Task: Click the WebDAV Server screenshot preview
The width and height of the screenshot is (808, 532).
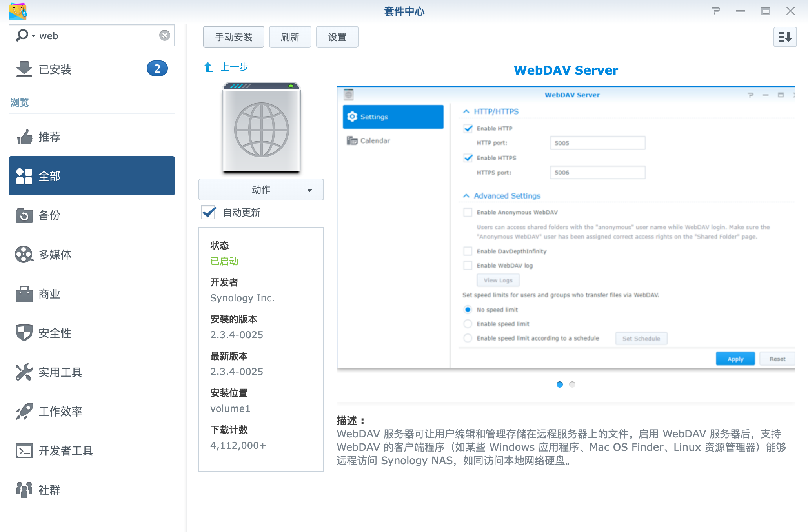Action: tap(566, 227)
